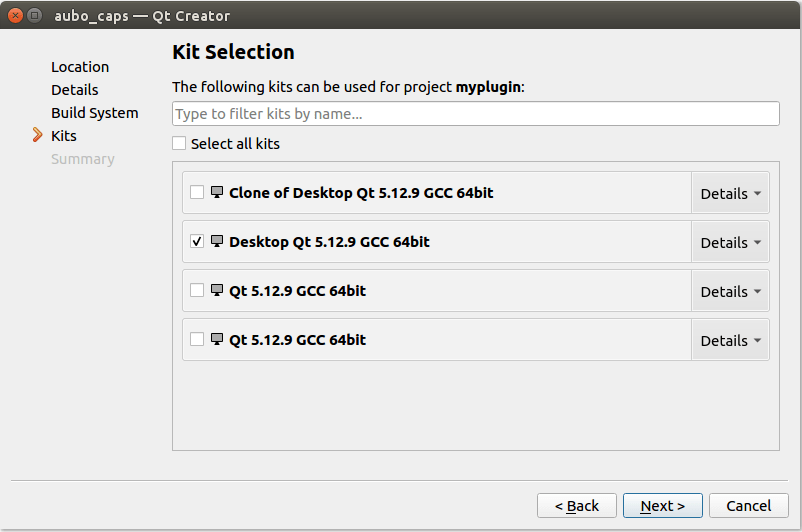Uncheck Desktop Qt 5.12.9 GCC 64bit kit

197,241
